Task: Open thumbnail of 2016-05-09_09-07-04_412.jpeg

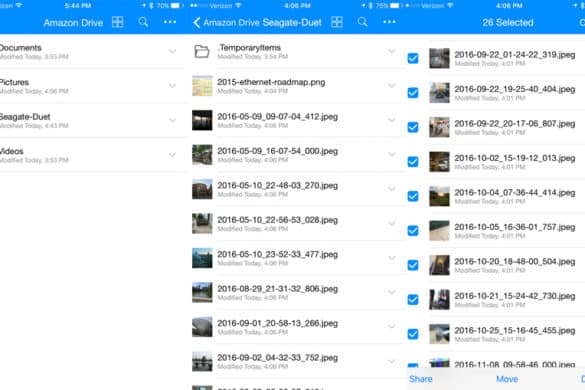Action: coord(202,120)
